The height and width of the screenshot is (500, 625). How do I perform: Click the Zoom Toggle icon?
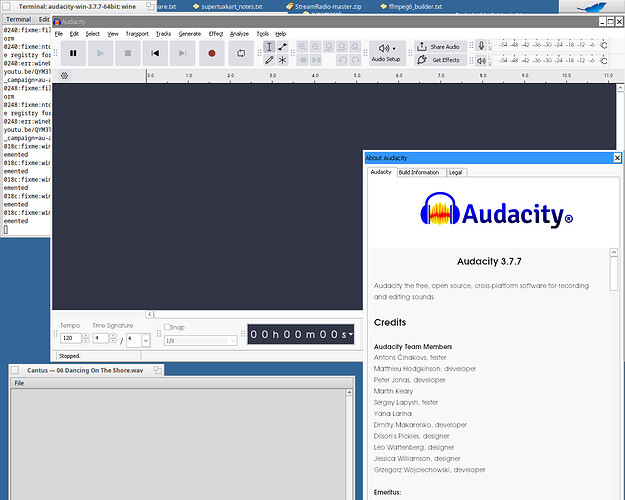pos(355,47)
